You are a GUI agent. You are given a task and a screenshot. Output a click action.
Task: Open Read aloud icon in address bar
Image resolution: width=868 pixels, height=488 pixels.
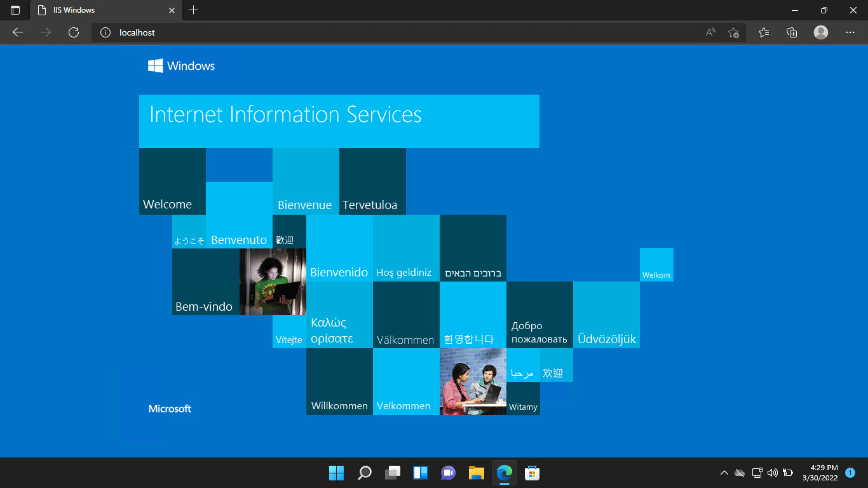710,32
